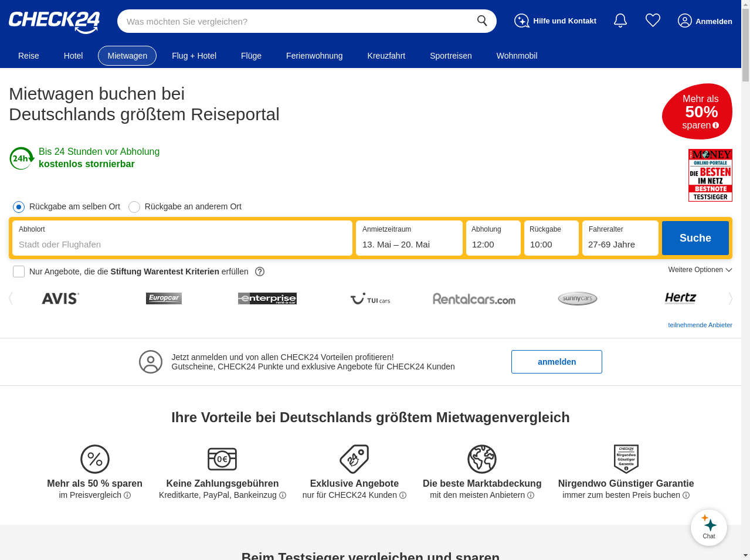Image resolution: width=750 pixels, height=560 pixels.
Task: Expand Weitere Optionen
Action: click(700, 270)
